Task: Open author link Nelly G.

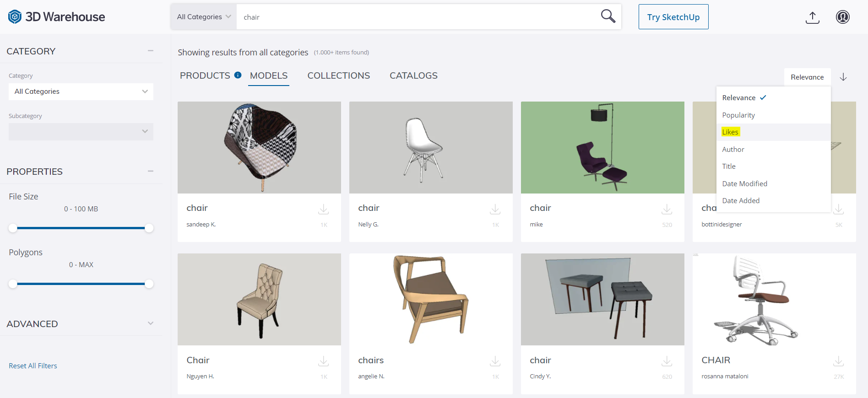Action: pos(369,225)
